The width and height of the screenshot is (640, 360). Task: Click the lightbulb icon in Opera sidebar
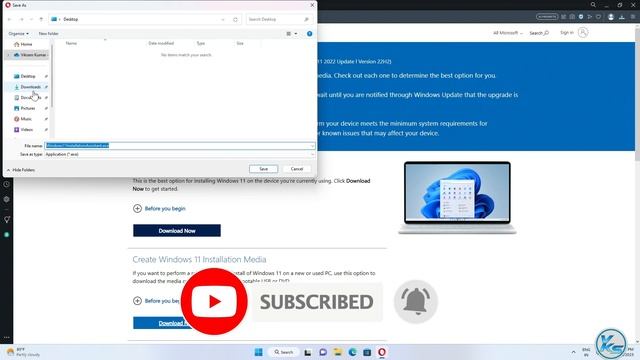click(7, 220)
